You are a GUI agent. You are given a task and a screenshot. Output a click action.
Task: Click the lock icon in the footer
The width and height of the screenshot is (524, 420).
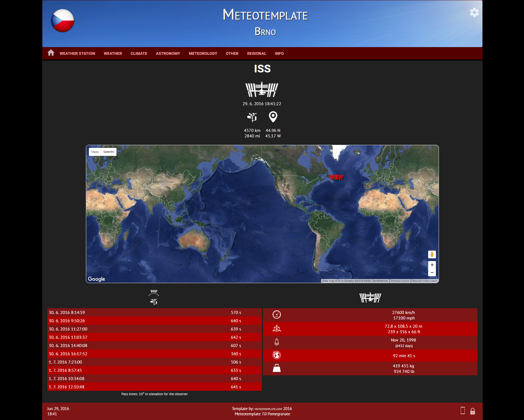[473, 411]
